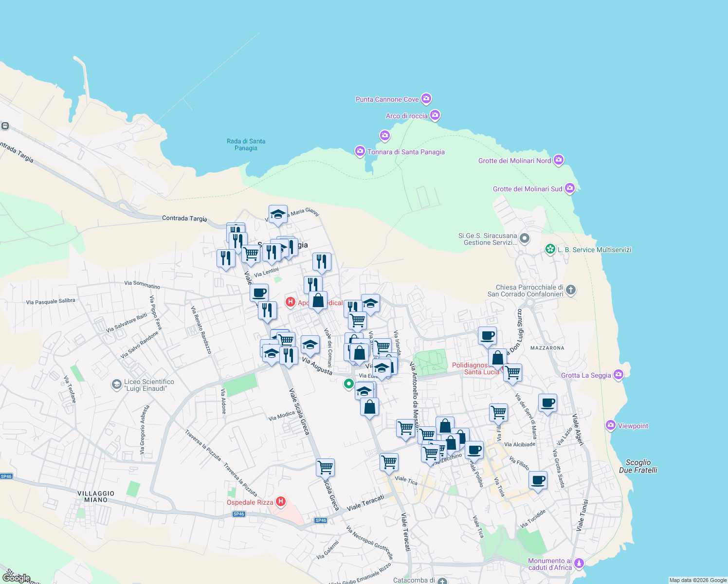
Task: Select the Punta Cannone Cove photo marker
Action: coord(426,99)
